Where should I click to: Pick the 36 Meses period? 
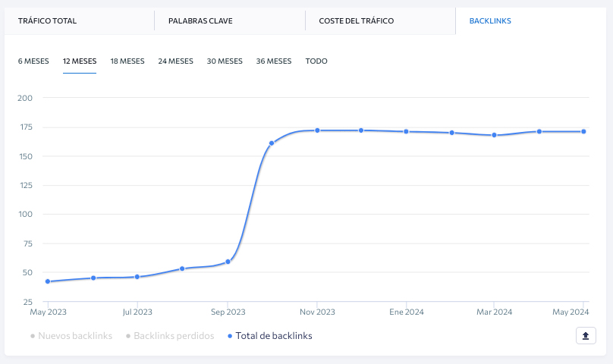274,61
